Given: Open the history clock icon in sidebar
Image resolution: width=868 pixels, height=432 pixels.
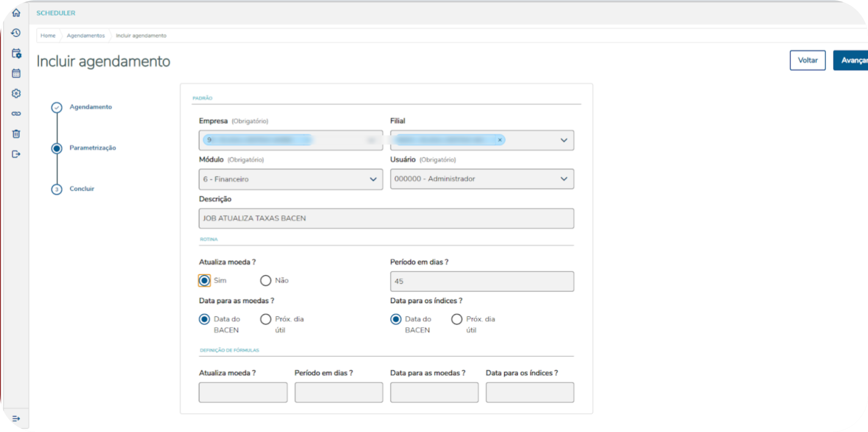Looking at the screenshot, I should click(x=16, y=33).
